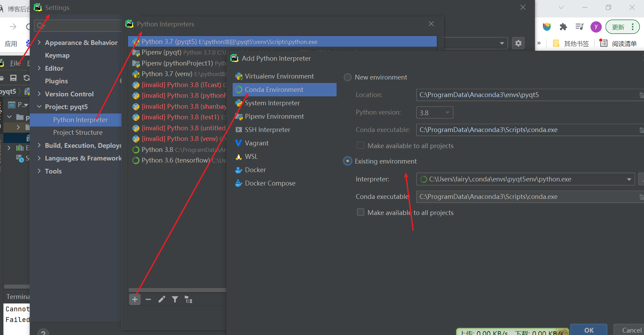This screenshot has width=644, height=335.
Task: Open other bookmarks folder in browser
Action: click(x=571, y=44)
